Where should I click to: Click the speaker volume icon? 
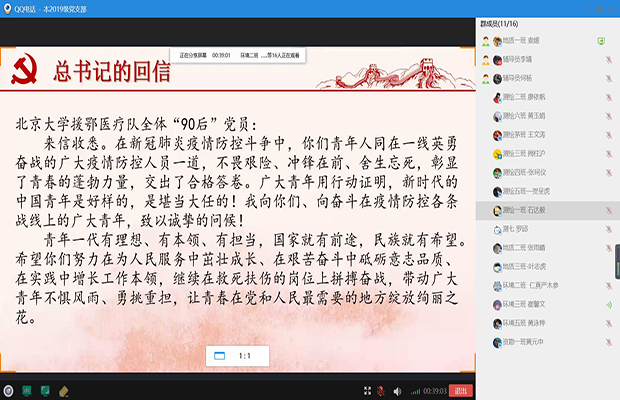[397, 390]
